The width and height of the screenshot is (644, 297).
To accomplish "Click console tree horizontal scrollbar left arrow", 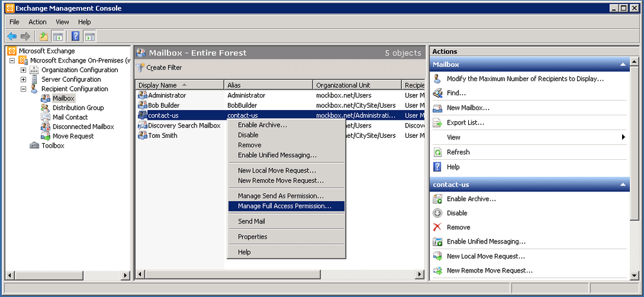I will (x=10, y=275).
